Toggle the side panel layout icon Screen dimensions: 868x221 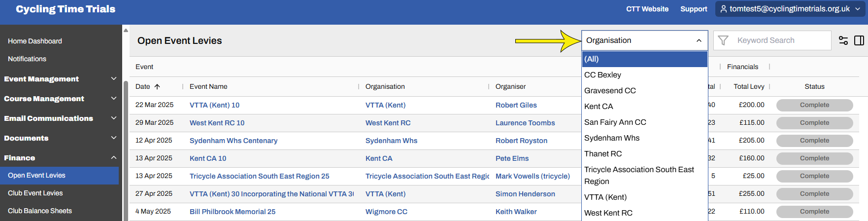859,40
